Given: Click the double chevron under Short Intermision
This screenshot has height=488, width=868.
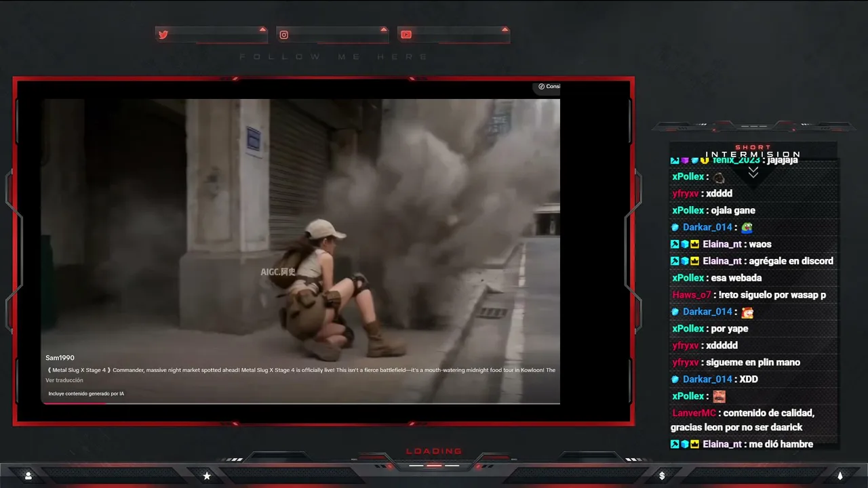Looking at the screenshot, I should pos(753,173).
